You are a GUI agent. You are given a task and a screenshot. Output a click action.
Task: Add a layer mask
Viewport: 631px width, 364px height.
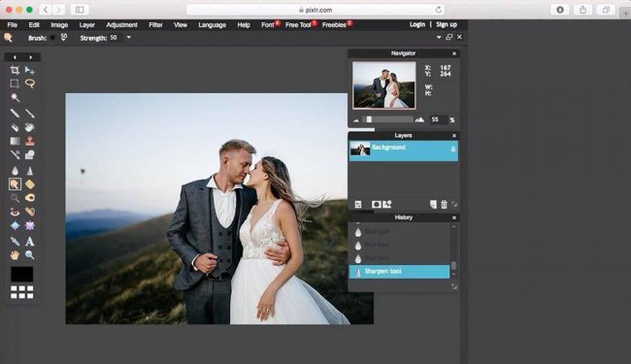[x=376, y=204]
